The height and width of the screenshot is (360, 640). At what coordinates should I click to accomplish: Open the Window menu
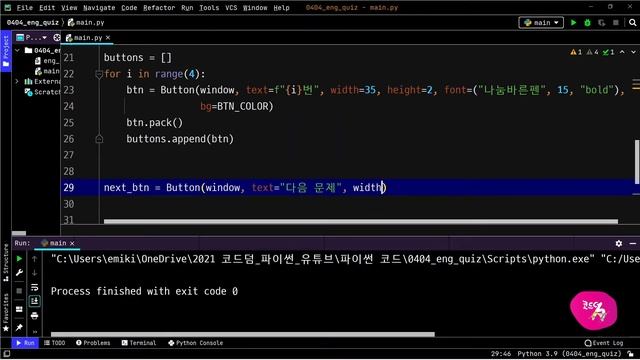click(255, 8)
